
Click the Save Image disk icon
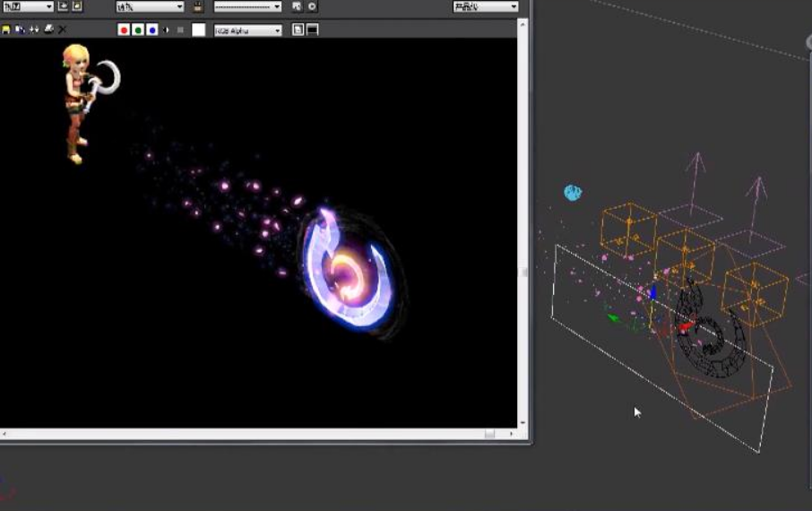(6, 30)
